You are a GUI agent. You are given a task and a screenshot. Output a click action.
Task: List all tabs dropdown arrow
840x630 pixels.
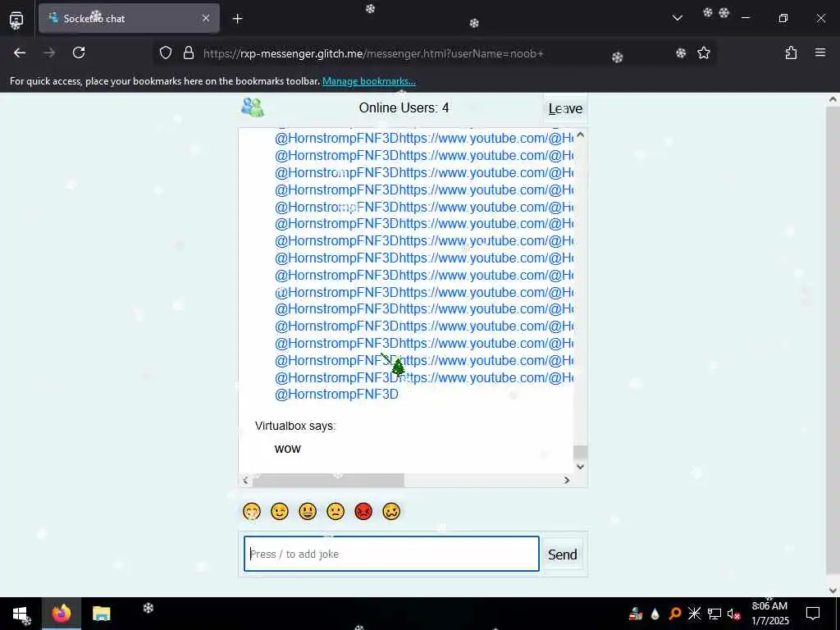677,18
